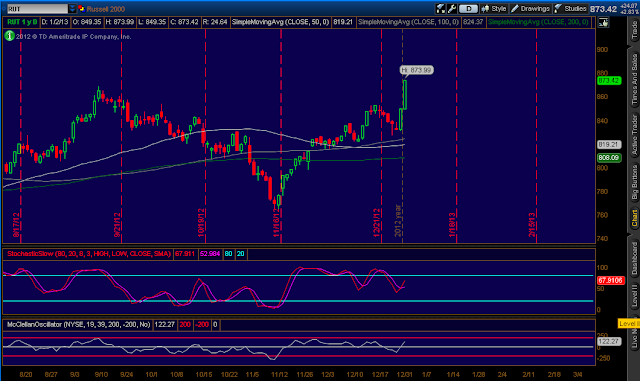The image size is (640, 381).
Task: Click the green 873.42 last price tag
Action: click(x=609, y=80)
